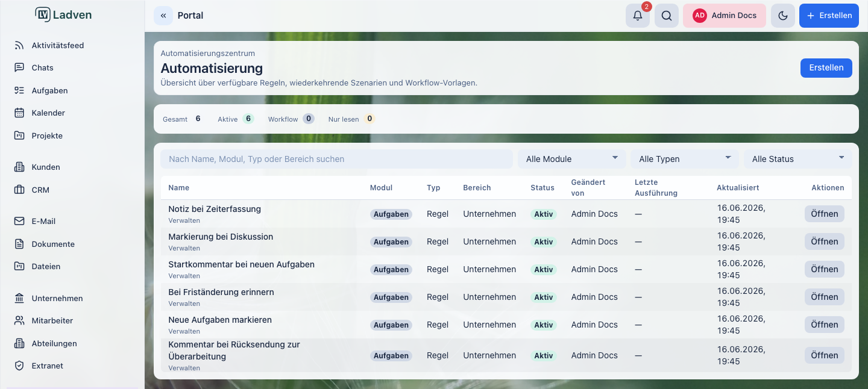868x389 pixels.
Task: Click the Modul column header
Action: pos(381,188)
